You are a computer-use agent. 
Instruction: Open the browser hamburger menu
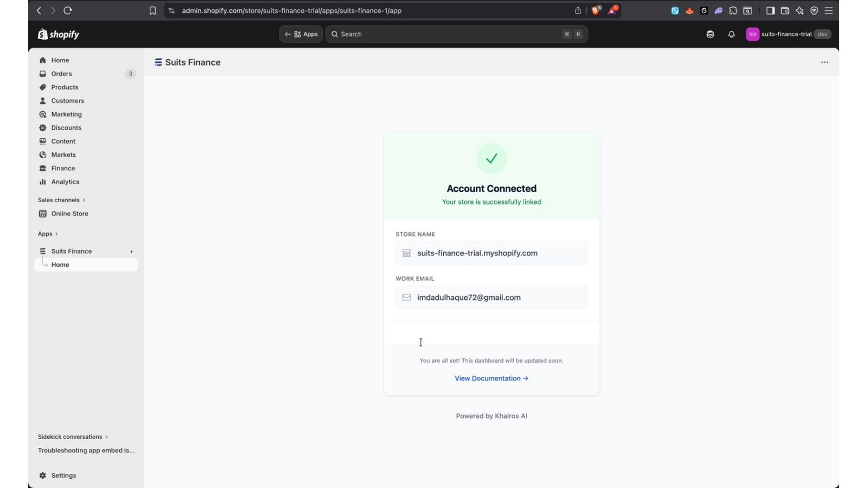(x=828, y=10)
